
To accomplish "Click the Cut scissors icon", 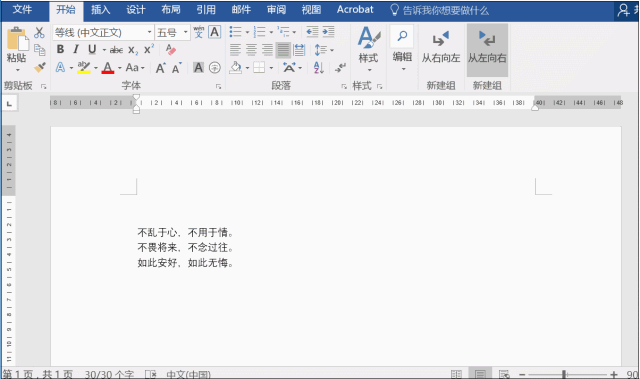I will pyautogui.click(x=39, y=33).
